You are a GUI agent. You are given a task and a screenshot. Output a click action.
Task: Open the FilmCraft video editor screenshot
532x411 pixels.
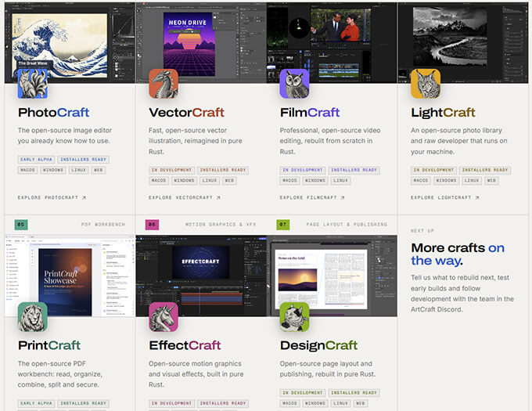click(x=332, y=43)
